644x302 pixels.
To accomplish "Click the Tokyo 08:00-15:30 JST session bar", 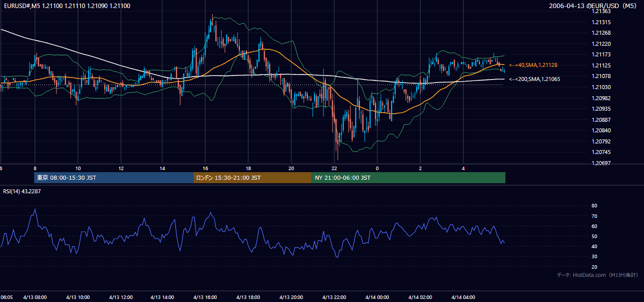I will 114,178.
